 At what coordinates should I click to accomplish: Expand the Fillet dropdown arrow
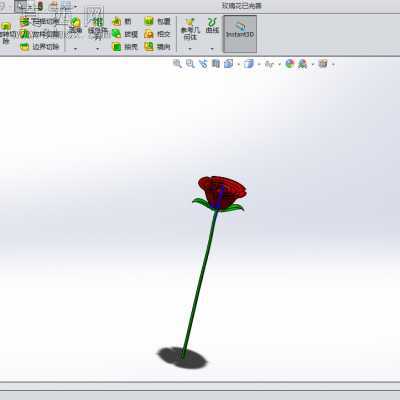pyautogui.click(x=75, y=49)
